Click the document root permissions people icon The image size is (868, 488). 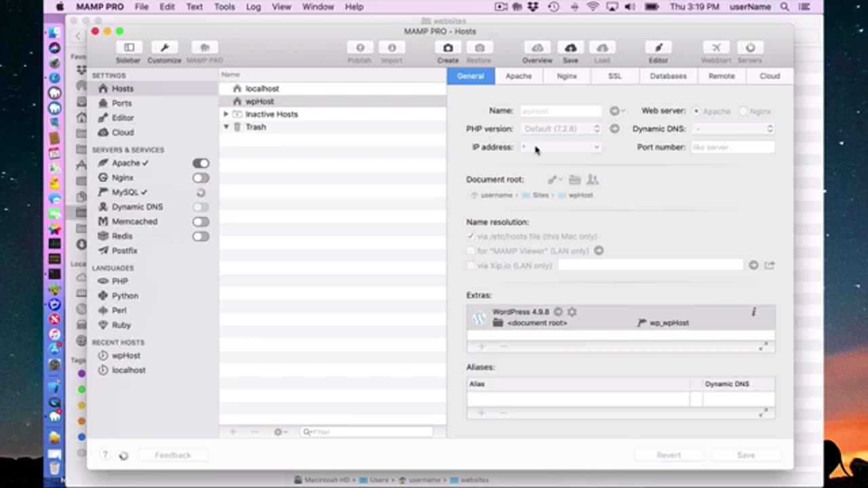click(593, 180)
